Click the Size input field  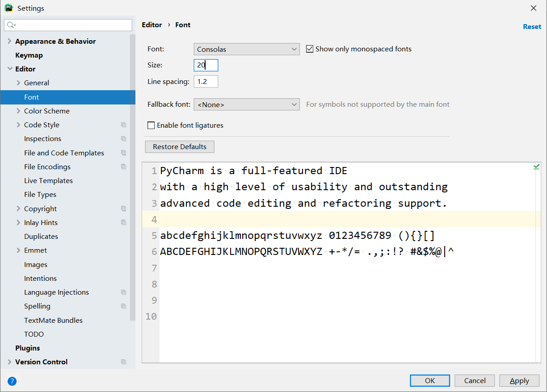(x=206, y=65)
